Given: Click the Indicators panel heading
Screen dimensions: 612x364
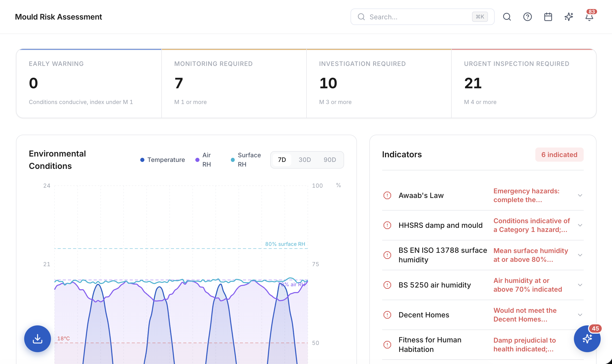Looking at the screenshot, I should [x=402, y=154].
